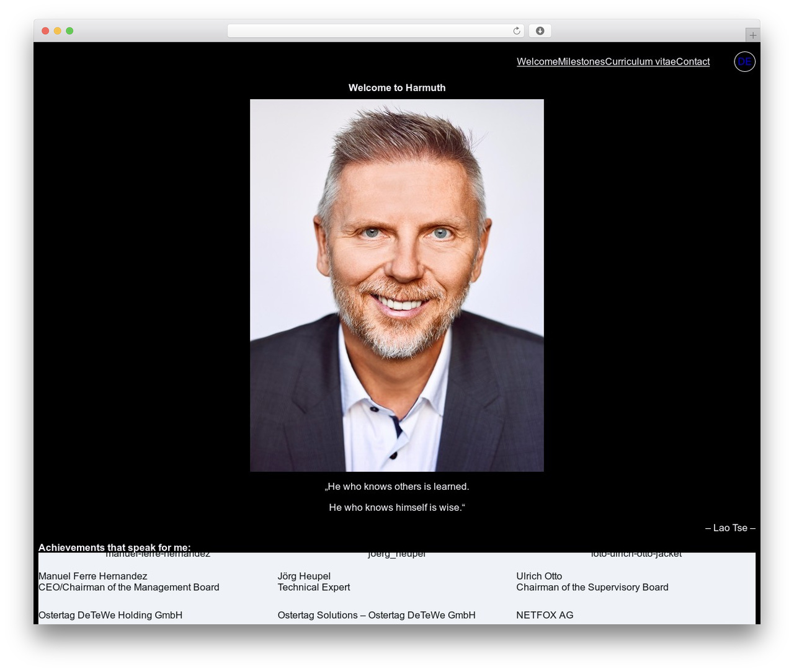Viewport: 794px width, 672px height.
Task: Open the Welcome navigation link
Action: pos(537,61)
